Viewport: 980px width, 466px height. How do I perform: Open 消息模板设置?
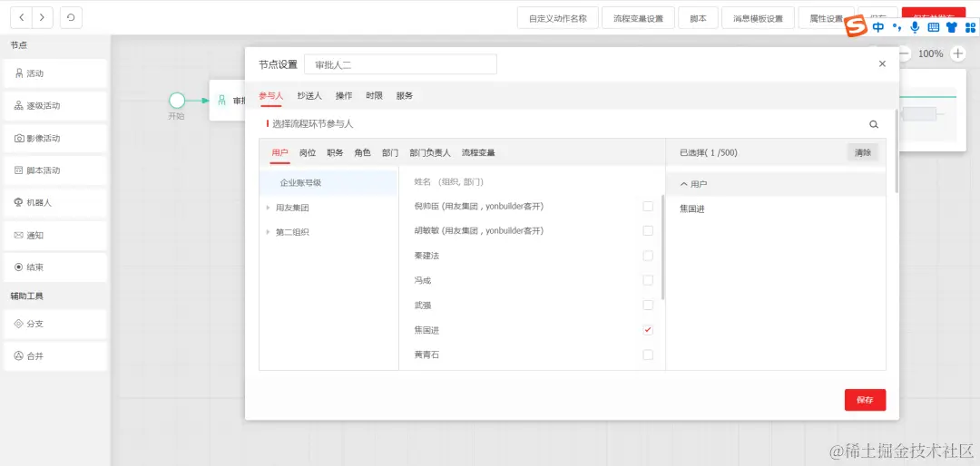click(x=758, y=18)
